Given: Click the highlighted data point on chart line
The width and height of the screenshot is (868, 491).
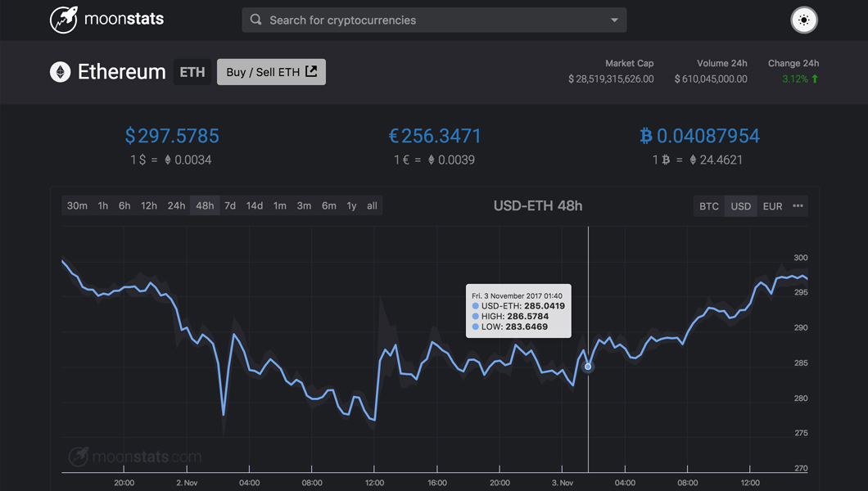Looking at the screenshot, I should pos(588,367).
